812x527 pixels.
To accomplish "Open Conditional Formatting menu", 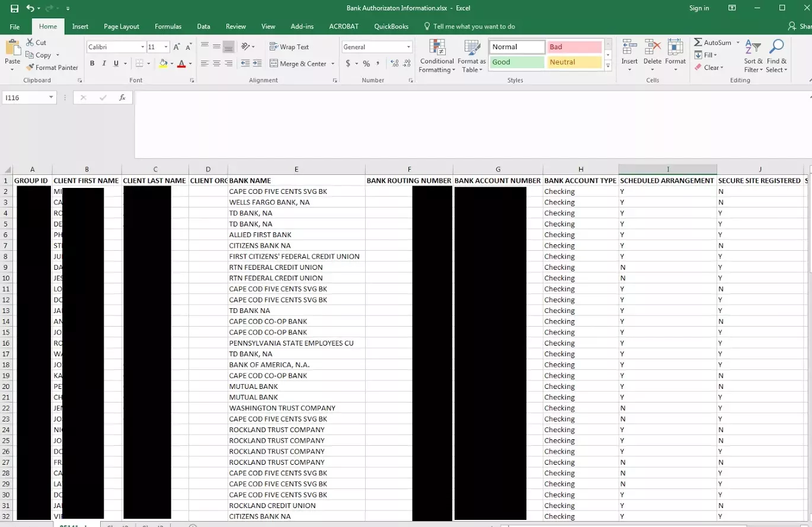I will pos(437,57).
